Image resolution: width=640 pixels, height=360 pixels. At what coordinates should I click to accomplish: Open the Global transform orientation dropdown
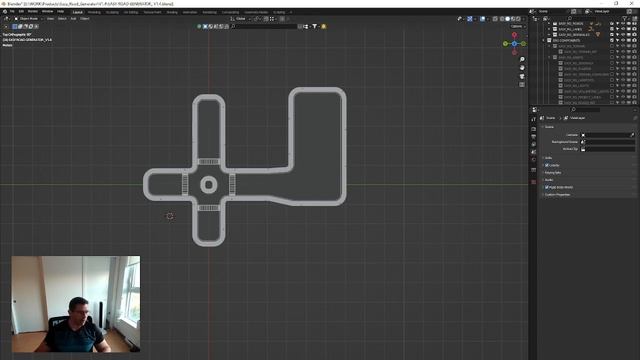(x=240, y=19)
